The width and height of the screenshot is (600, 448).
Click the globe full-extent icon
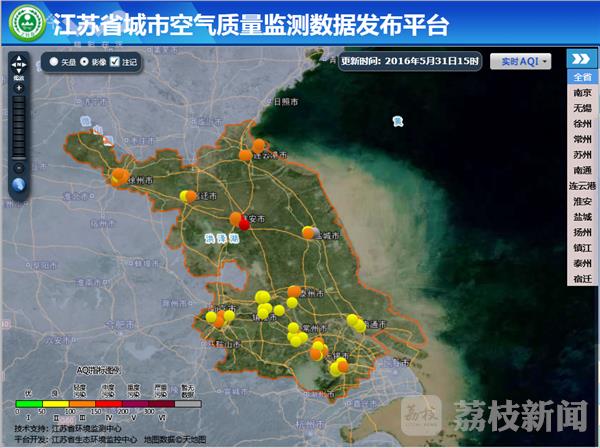click(x=18, y=184)
